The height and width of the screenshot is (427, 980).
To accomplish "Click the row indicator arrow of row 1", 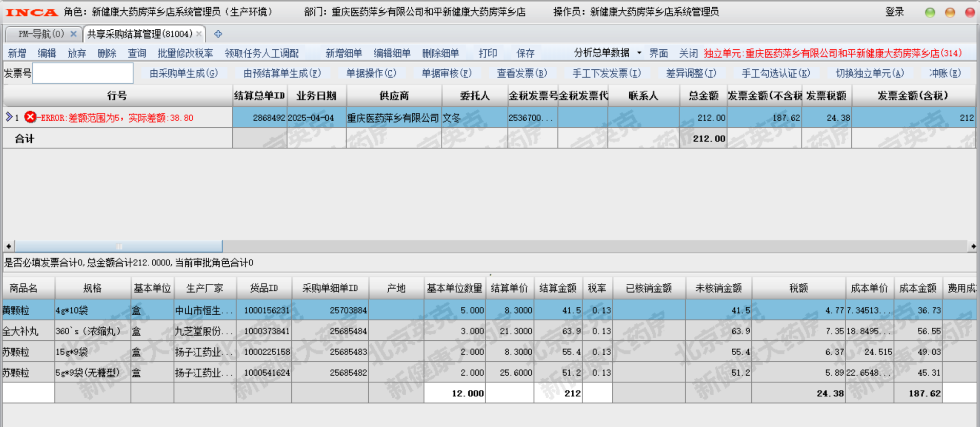I will coord(9,117).
